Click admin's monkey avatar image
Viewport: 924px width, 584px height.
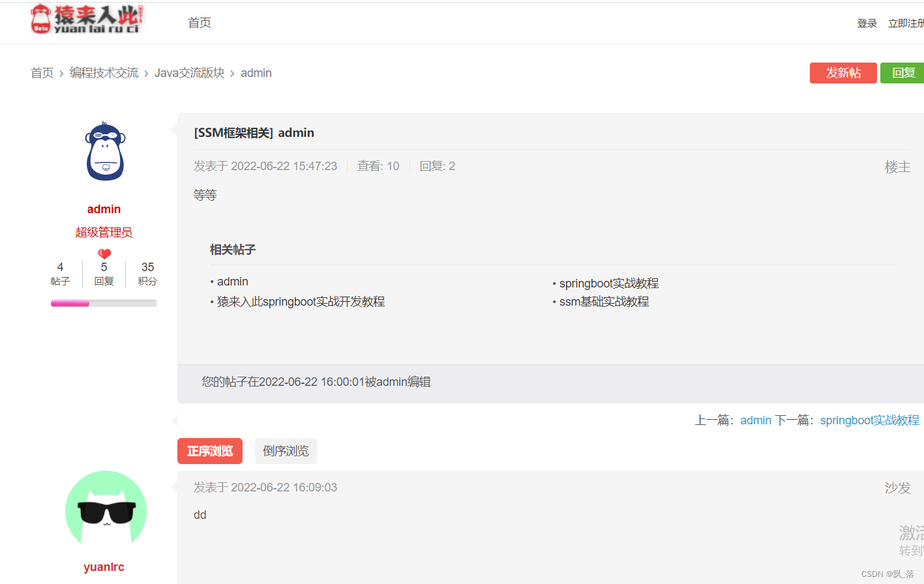(x=104, y=151)
